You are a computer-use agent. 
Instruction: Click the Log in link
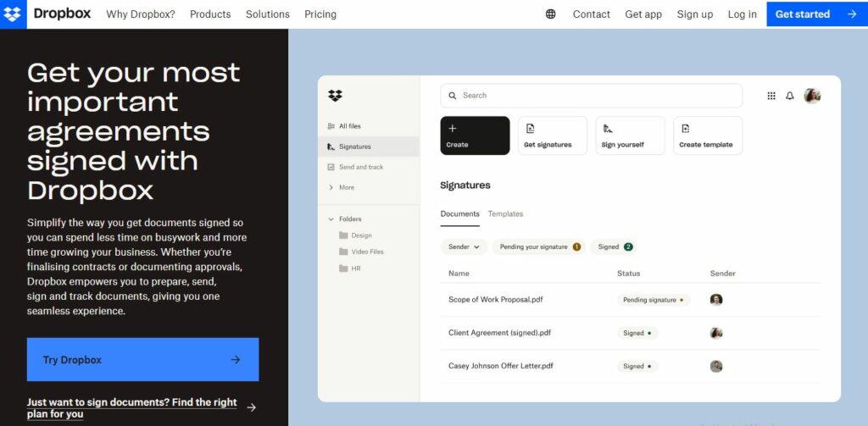[743, 14]
